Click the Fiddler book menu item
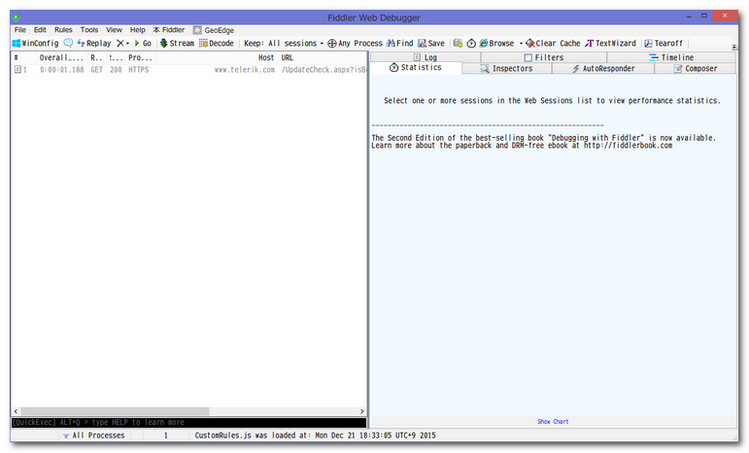749x453 pixels. [x=169, y=30]
